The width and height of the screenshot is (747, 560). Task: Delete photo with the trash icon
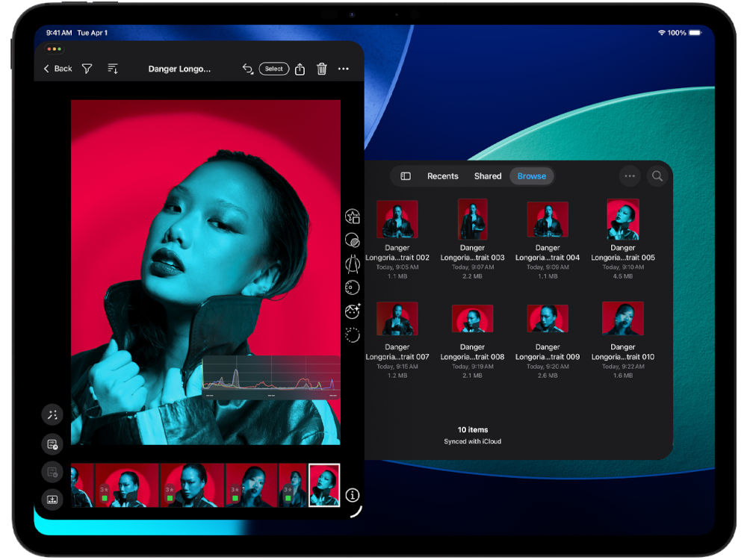click(322, 69)
